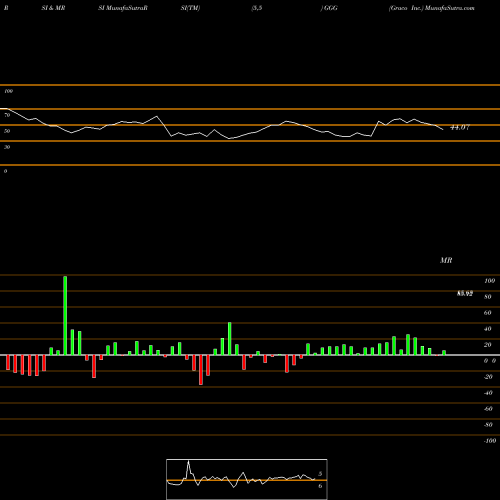Click the 6 label inside the mini chart

[x=320, y=486]
